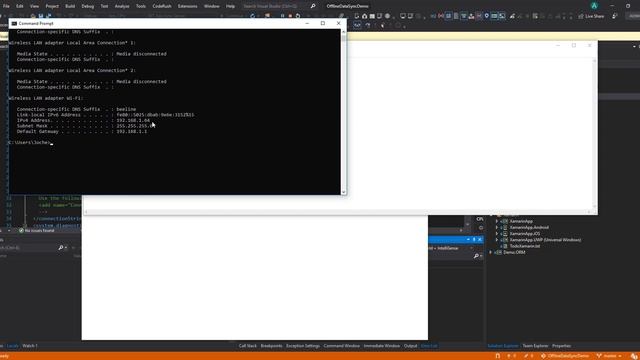Switch to the Team Explorer tab
This screenshot has height=360, width=640.
click(535, 346)
